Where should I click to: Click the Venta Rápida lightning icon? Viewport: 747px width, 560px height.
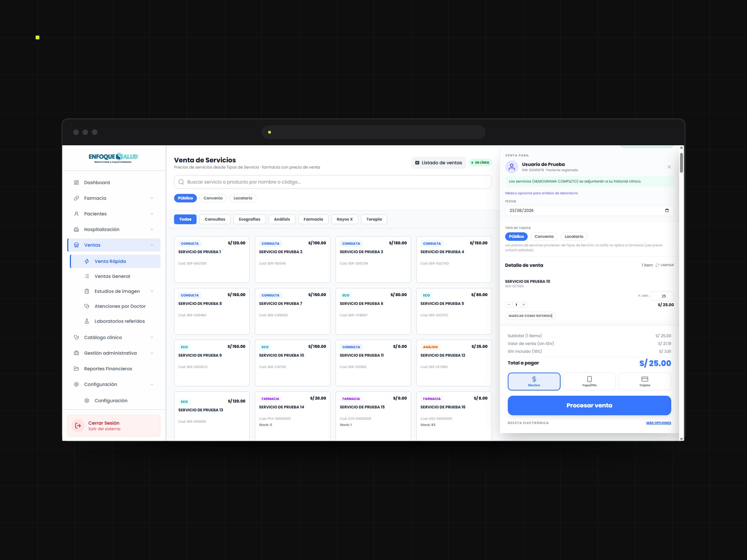87,261
